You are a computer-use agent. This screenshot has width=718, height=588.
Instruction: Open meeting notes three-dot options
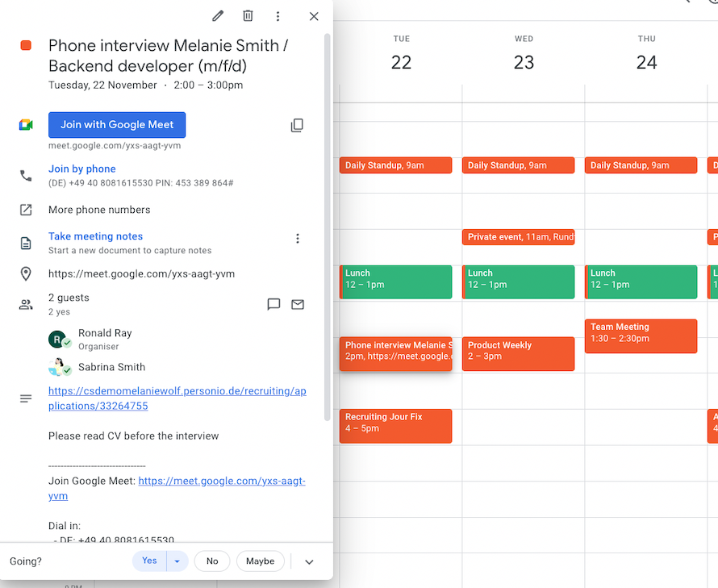[297, 238]
